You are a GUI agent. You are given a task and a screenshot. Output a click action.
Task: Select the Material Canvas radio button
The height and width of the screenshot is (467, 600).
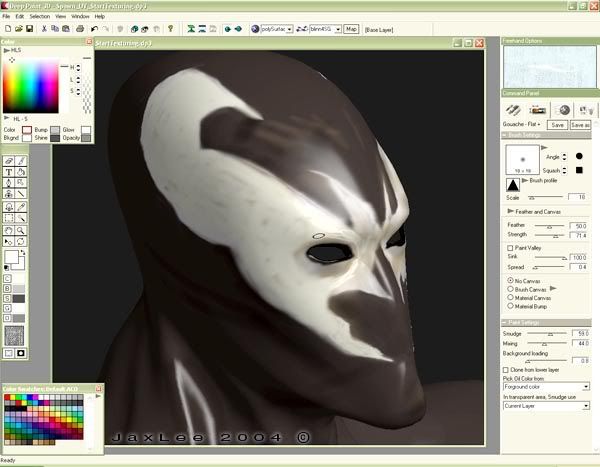point(510,297)
